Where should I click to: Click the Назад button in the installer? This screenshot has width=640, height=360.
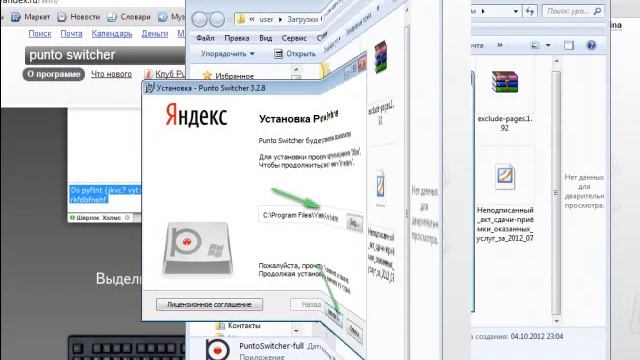pyautogui.click(x=307, y=304)
